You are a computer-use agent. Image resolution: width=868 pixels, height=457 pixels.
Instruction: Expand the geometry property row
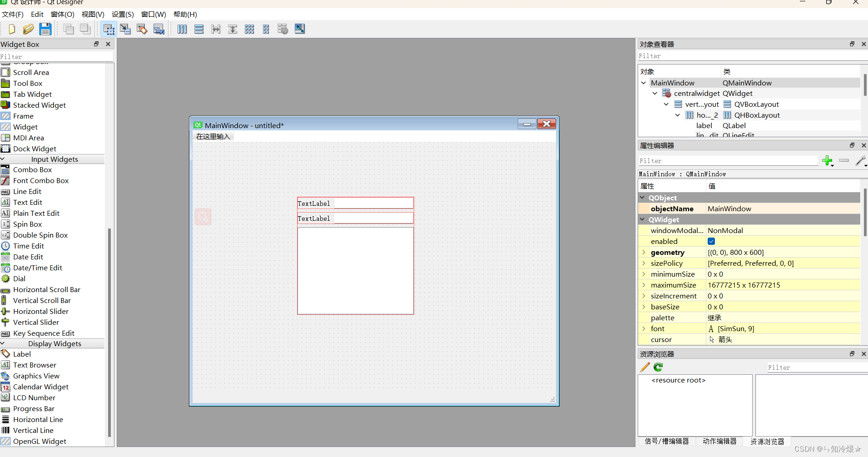click(x=644, y=253)
